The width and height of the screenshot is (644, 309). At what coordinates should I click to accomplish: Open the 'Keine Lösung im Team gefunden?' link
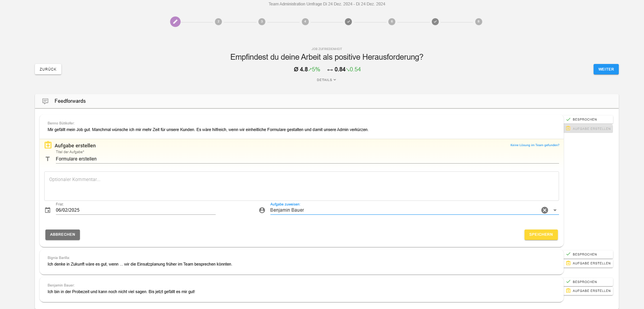click(x=535, y=145)
